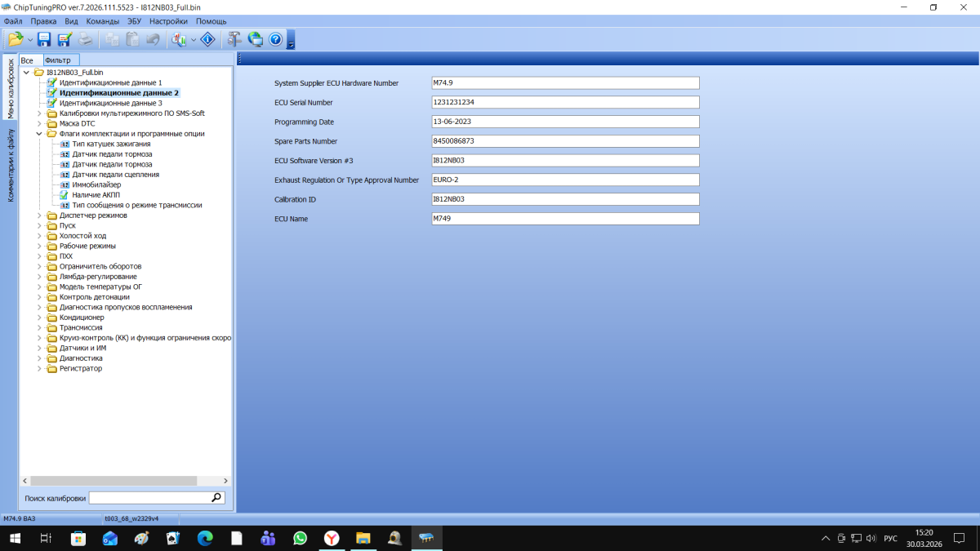This screenshot has height=551, width=980.
Task: Click the globe with monitor toolbar icon
Action: click(256, 39)
